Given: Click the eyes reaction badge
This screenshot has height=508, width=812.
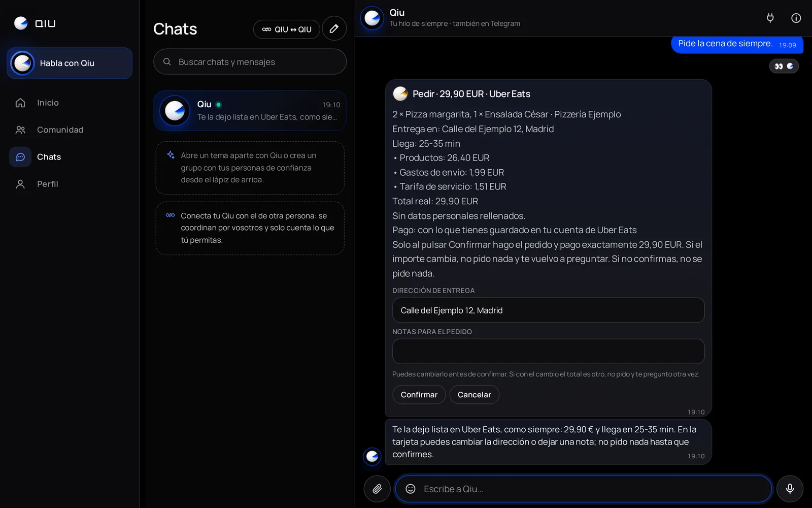Looking at the screenshot, I should (x=784, y=66).
